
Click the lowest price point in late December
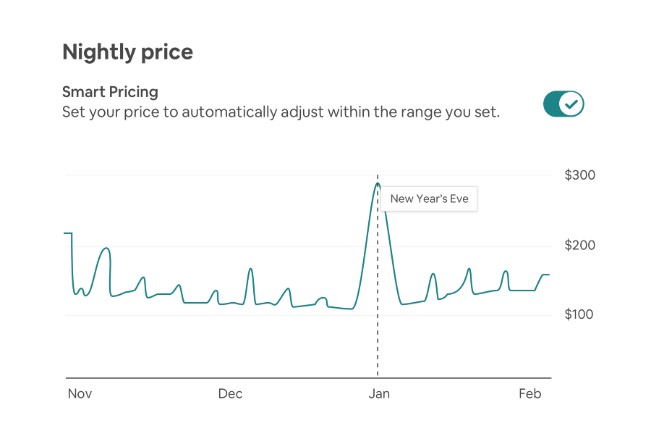point(352,309)
